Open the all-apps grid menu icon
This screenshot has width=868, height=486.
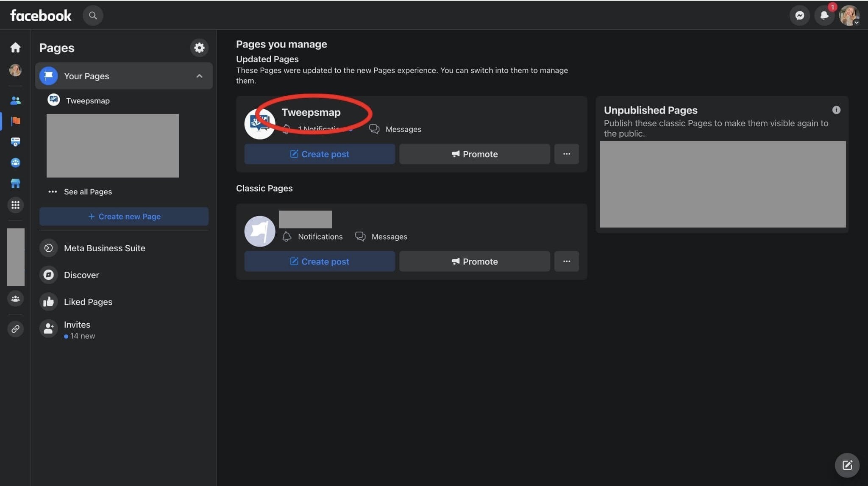[15, 205]
